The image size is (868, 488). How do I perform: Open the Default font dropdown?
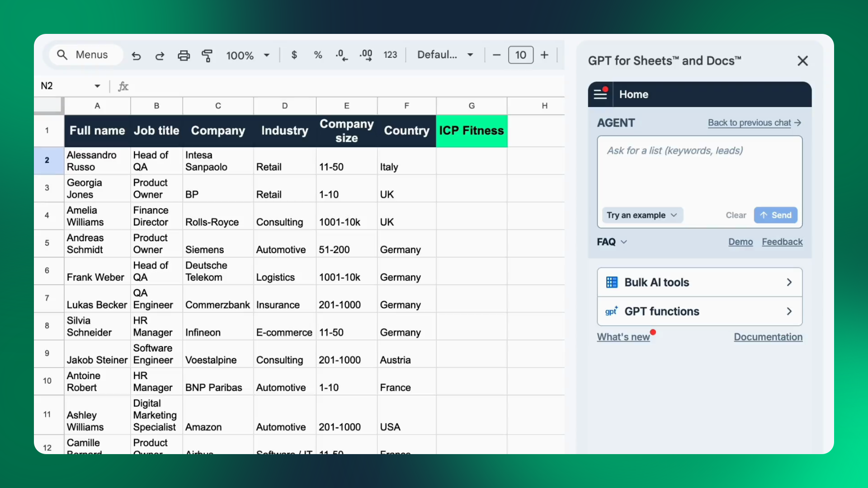click(x=445, y=55)
